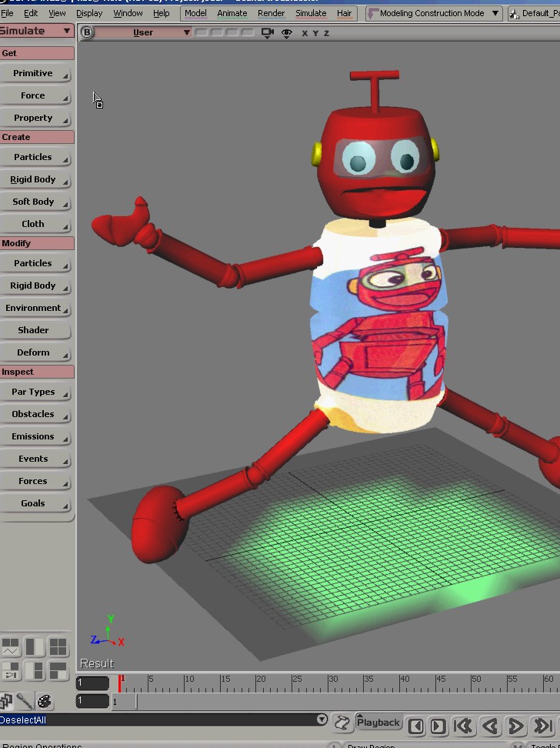Image resolution: width=560 pixels, height=748 pixels.
Task: Click the start frame input field
Action: click(92, 683)
